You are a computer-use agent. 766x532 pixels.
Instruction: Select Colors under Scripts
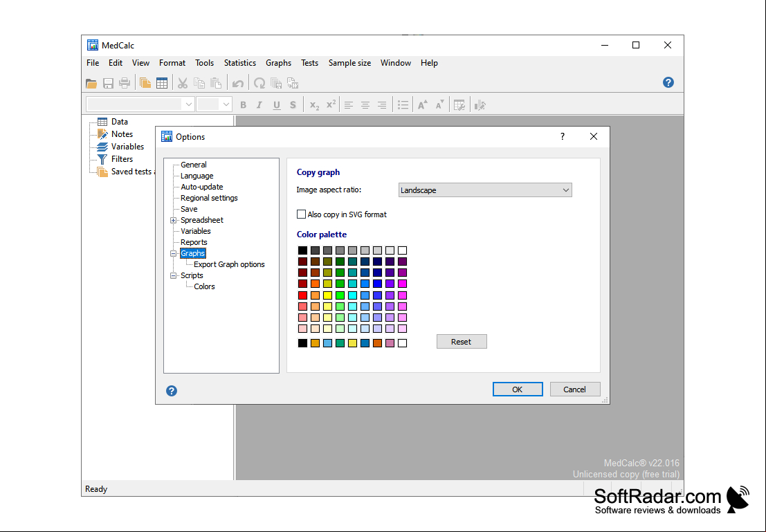204,286
